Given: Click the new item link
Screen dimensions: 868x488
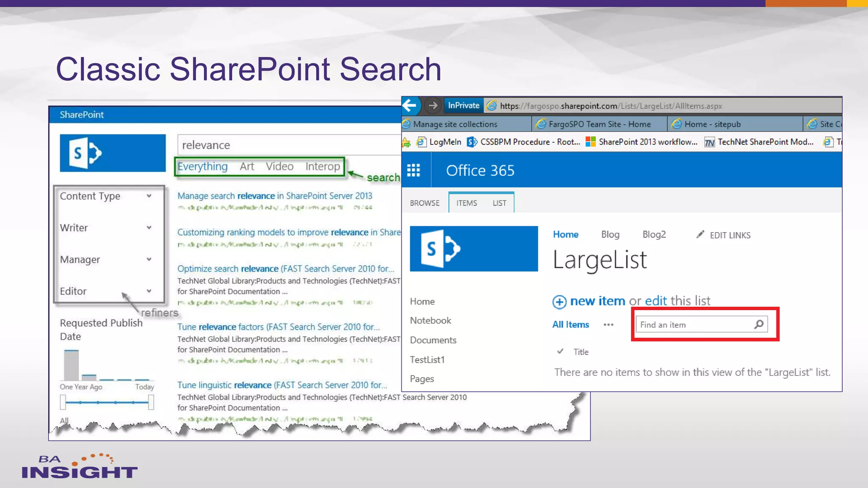Looking at the screenshot, I should pyautogui.click(x=598, y=301).
